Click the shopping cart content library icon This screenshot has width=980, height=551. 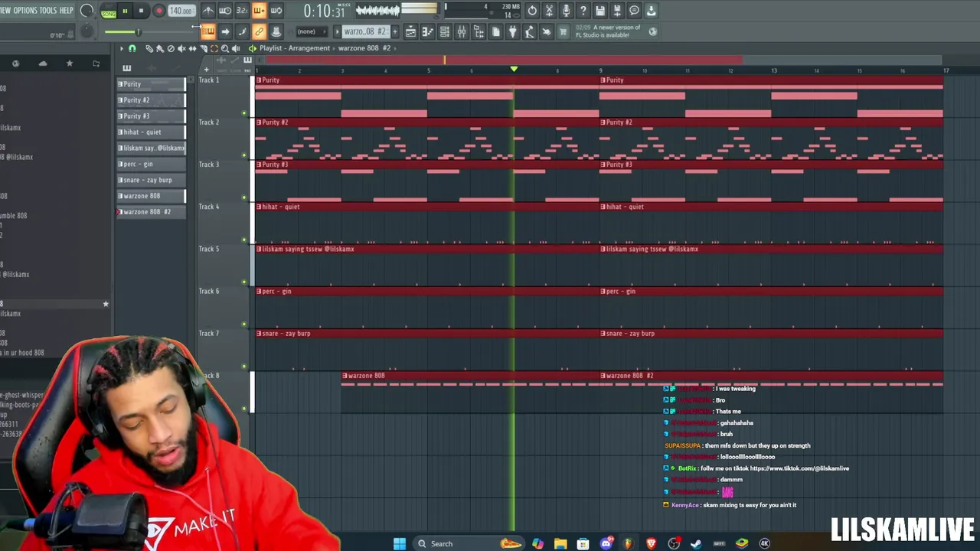[x=563, y=31]
